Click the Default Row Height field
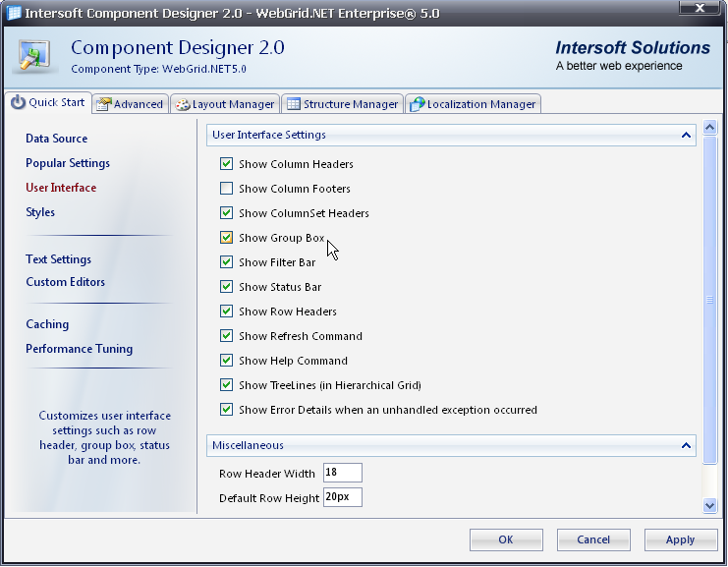 point(343,497)
